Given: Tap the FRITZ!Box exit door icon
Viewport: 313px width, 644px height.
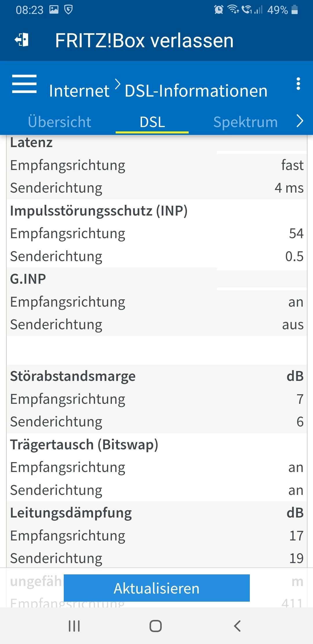Looking at the screenshot, I should (22, 40).
